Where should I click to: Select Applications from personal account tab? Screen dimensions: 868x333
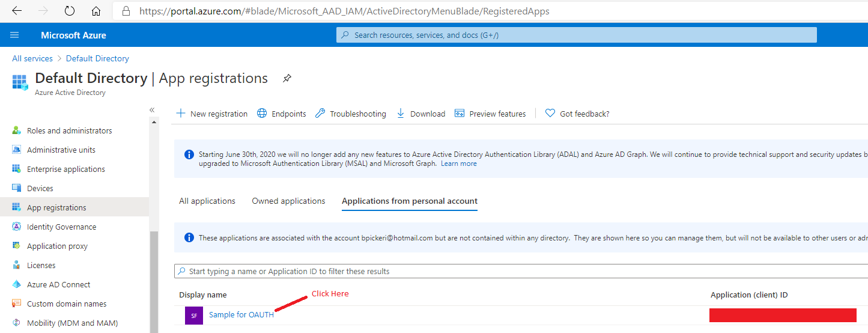point(410,201)
